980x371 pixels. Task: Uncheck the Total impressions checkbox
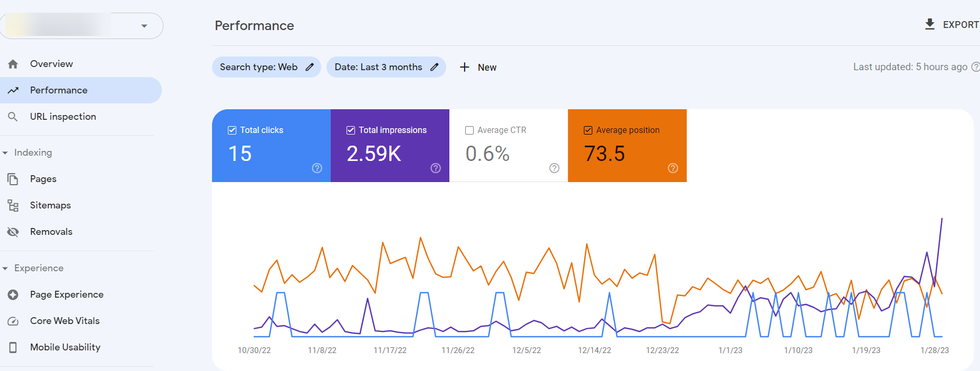click(351, 130)
